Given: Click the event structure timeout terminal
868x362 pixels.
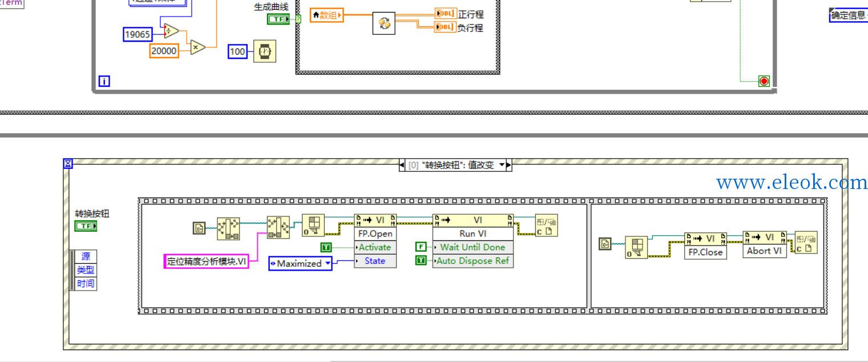Looking at the screenshot, I should point(68,164).
